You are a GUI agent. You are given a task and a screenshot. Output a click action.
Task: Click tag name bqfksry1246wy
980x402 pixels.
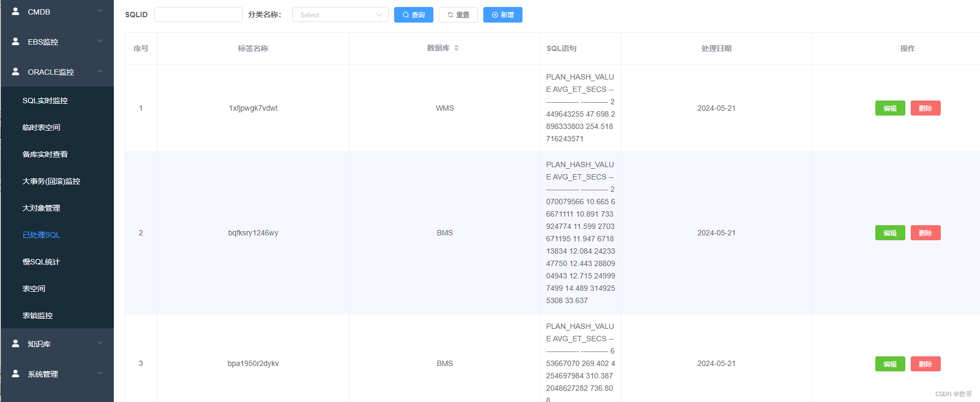253,233
